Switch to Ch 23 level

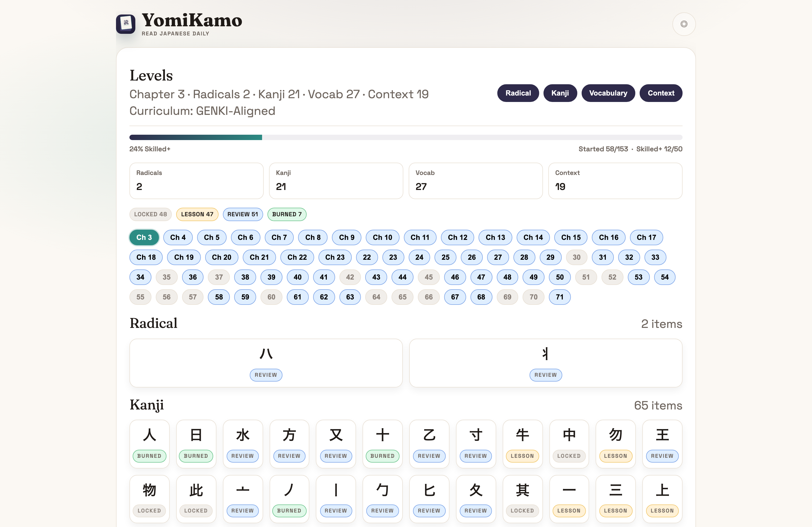click(x=335, y=257)
